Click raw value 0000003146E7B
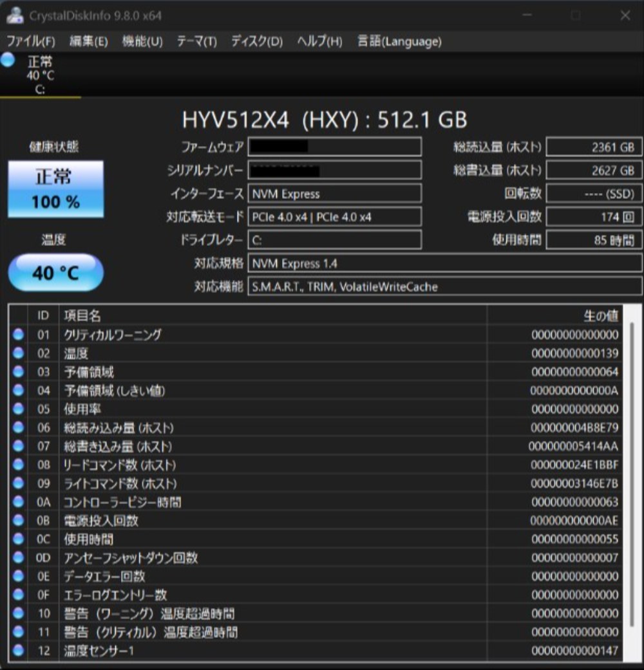 point(574,483)
